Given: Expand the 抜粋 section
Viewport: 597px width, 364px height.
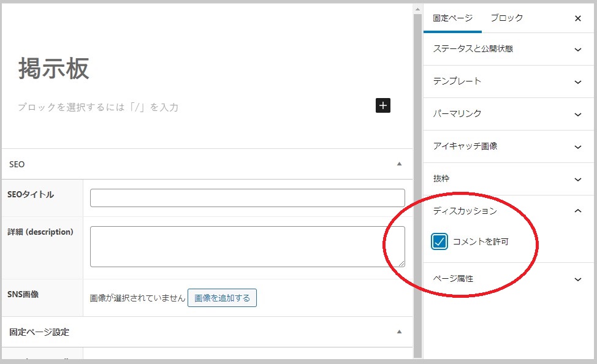Looking at the screenshot, I should tap(509, 179).
